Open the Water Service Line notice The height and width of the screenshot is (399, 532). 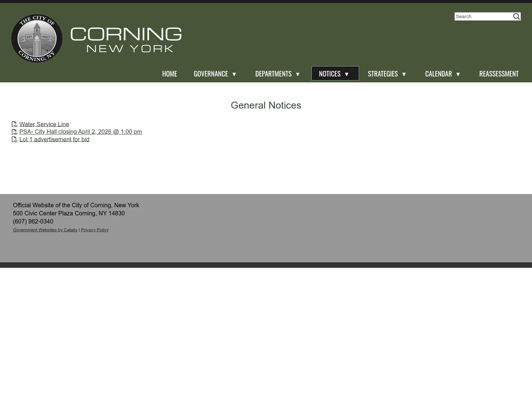pos(44,124)
